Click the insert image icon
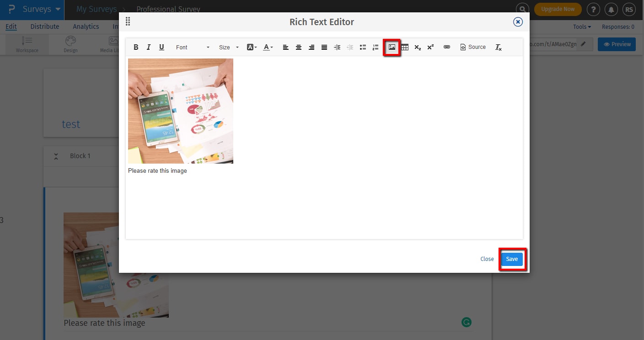Screen dimensions: 644x340 pyautogui.click(x=392, y=47)
